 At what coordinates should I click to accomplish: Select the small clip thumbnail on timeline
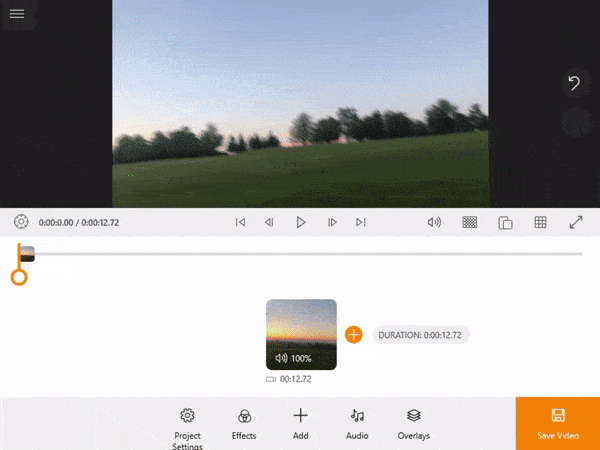[x=28, y=254]
